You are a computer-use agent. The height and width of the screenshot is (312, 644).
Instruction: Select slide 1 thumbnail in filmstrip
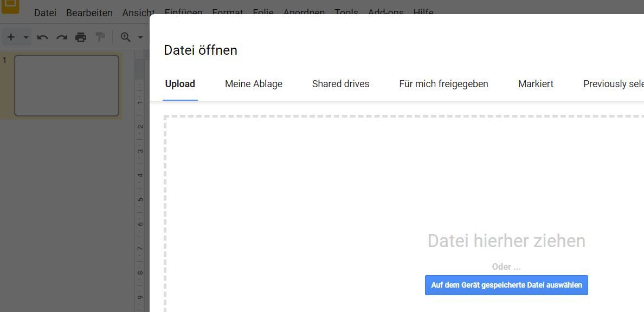point(67,86)
